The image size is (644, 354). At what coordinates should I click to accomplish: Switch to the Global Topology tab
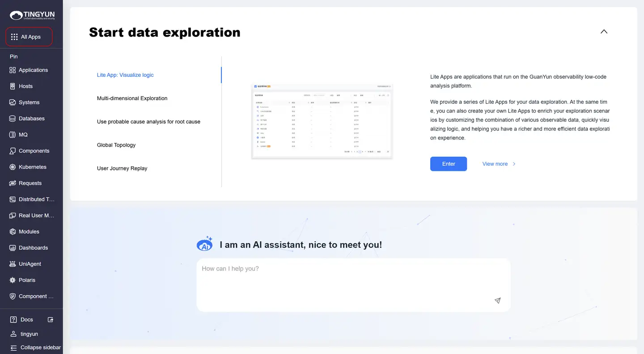pyautogui.click(x=116, y=145)
